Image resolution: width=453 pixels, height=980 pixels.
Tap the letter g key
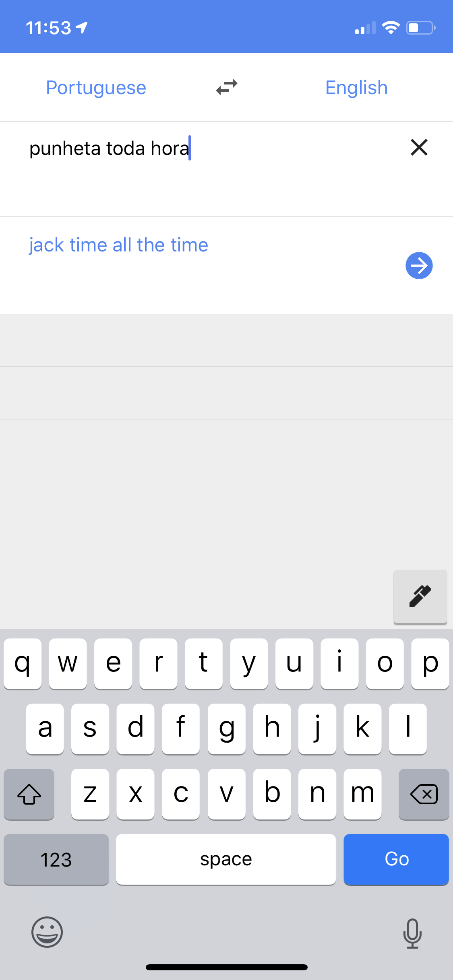click(x=226, y=729)
